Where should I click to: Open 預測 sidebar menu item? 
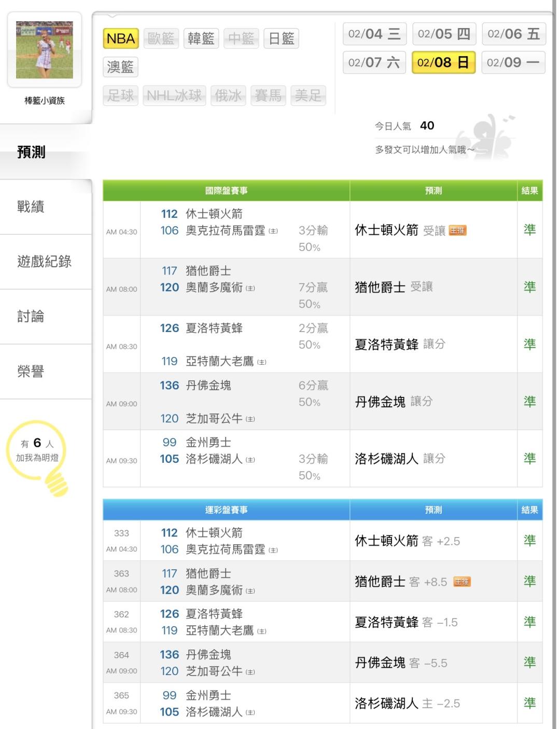tap(32, 152)
